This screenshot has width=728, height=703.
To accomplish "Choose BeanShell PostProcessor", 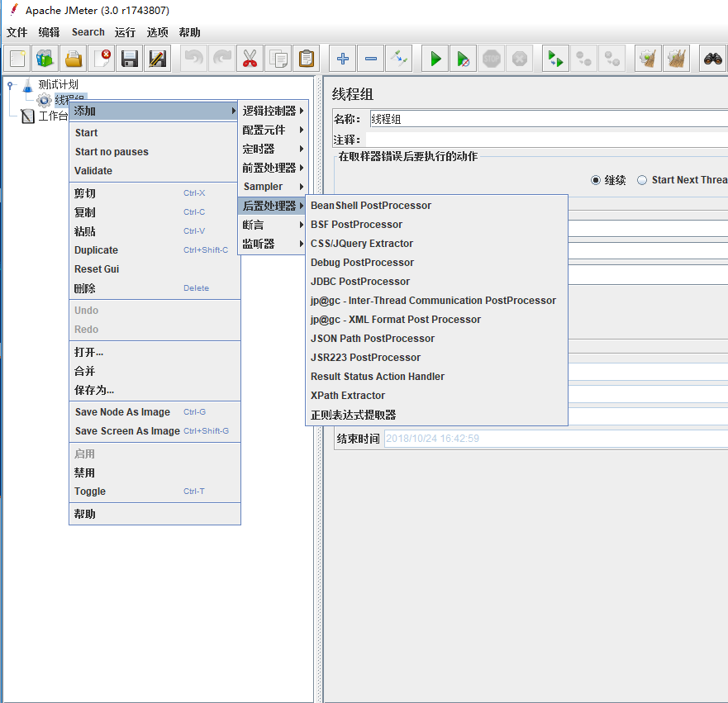I will [x=436, y=206].
